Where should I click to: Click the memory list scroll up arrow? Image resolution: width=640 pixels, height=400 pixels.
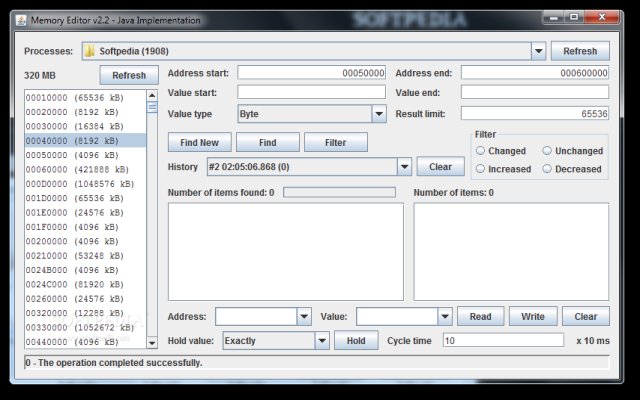point(152,95)
